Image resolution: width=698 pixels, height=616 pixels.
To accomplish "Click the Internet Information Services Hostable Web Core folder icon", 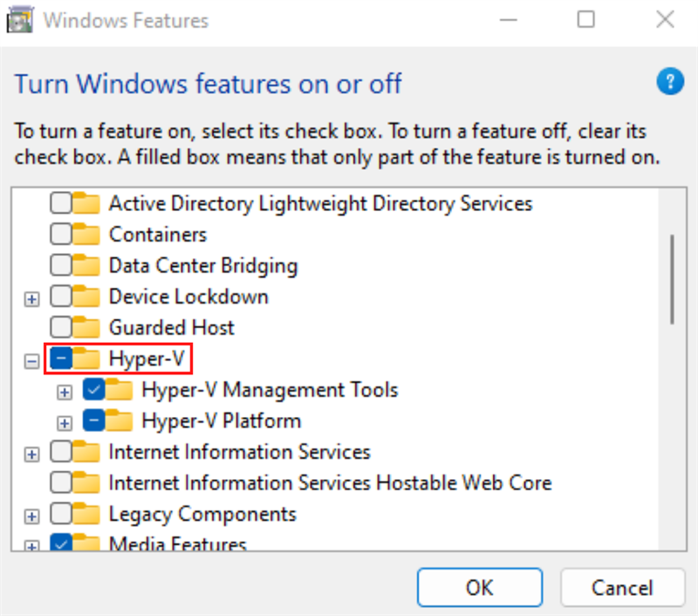I will pyautogui.click(x=86, y=483).
